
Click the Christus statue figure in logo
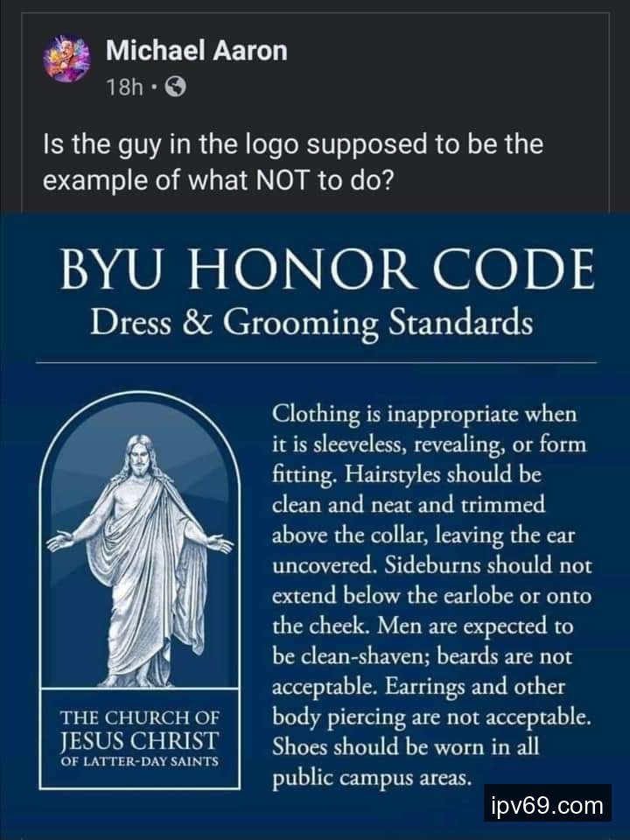(139, 561)
